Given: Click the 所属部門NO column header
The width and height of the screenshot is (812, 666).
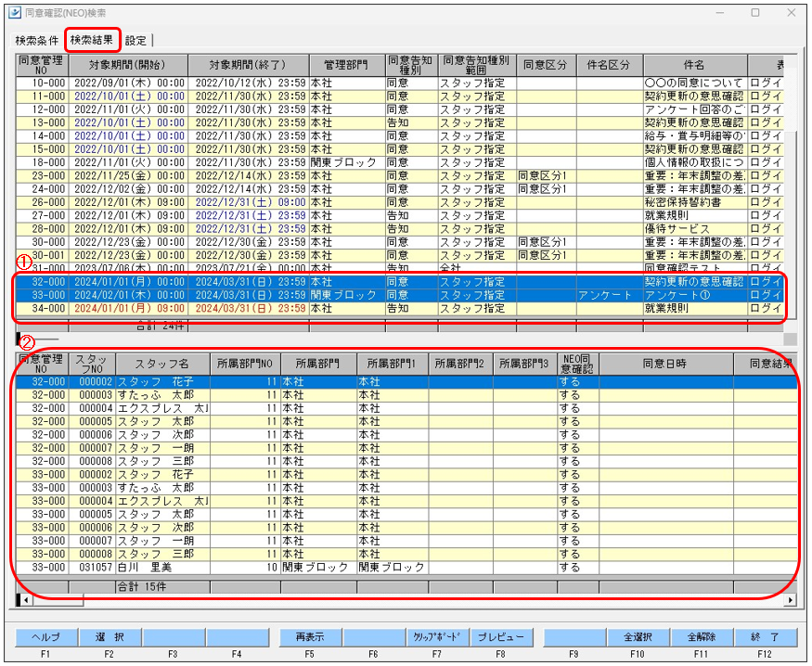Looking at the screenshot, I should (246, 365).
